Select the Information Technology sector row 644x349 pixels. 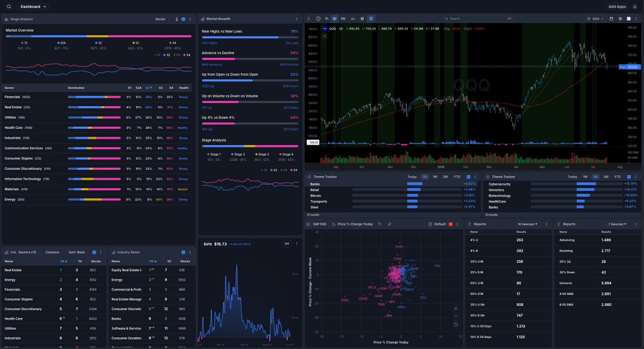point(97,179)
